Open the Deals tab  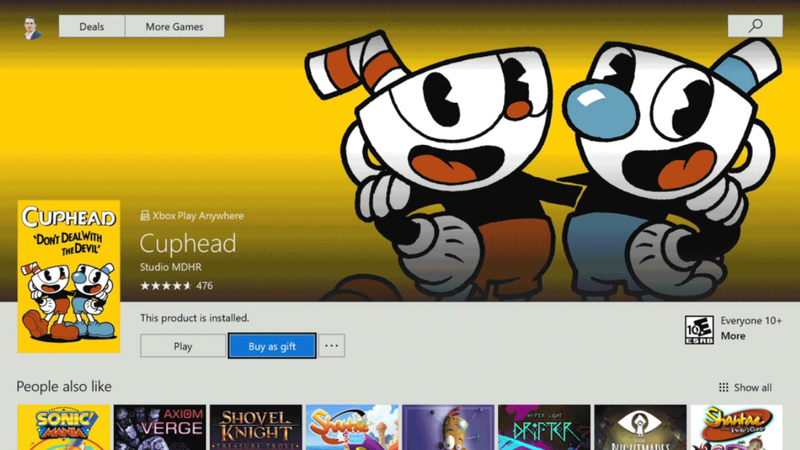coord(92,27)
